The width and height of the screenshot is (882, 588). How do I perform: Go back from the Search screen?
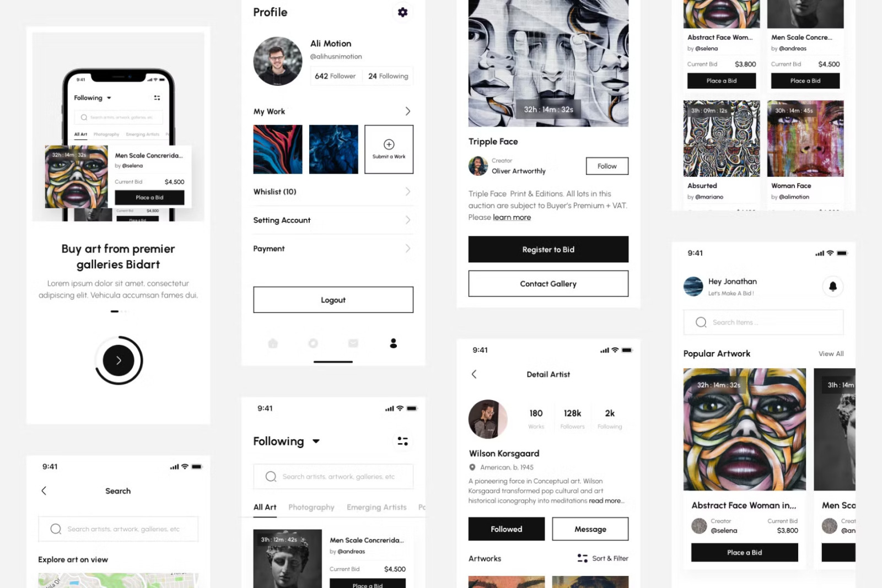(44, 490)
